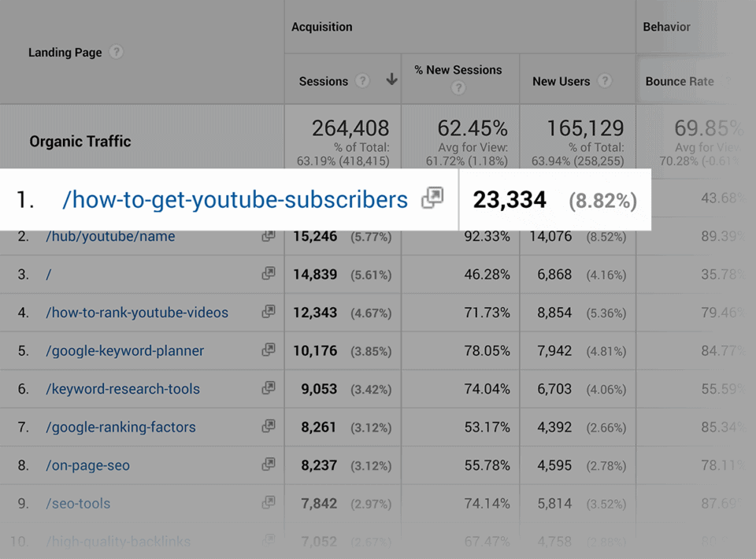Screen dimensions: 756x559
Task: Open external link icon for /google-keyword-planner
Action: (269, 350)
